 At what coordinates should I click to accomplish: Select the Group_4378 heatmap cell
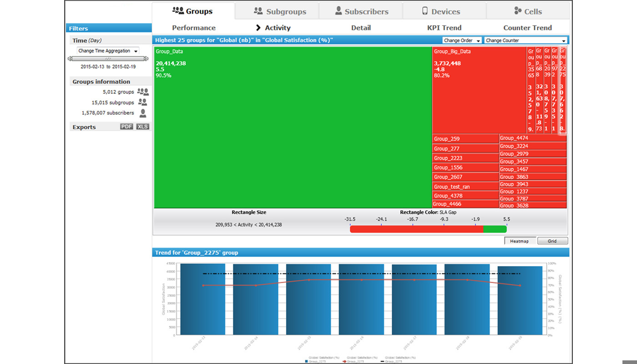[465, 196]
